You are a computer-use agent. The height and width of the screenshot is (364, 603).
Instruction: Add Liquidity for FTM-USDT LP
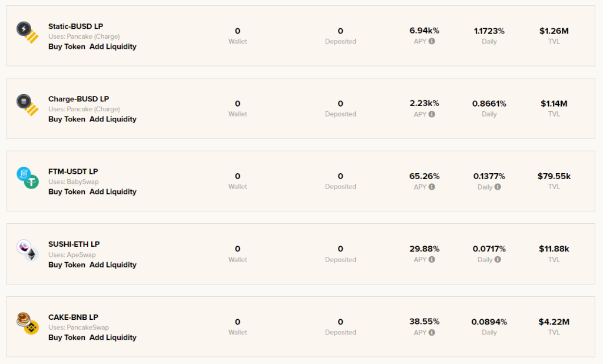(x=113, y=192)
